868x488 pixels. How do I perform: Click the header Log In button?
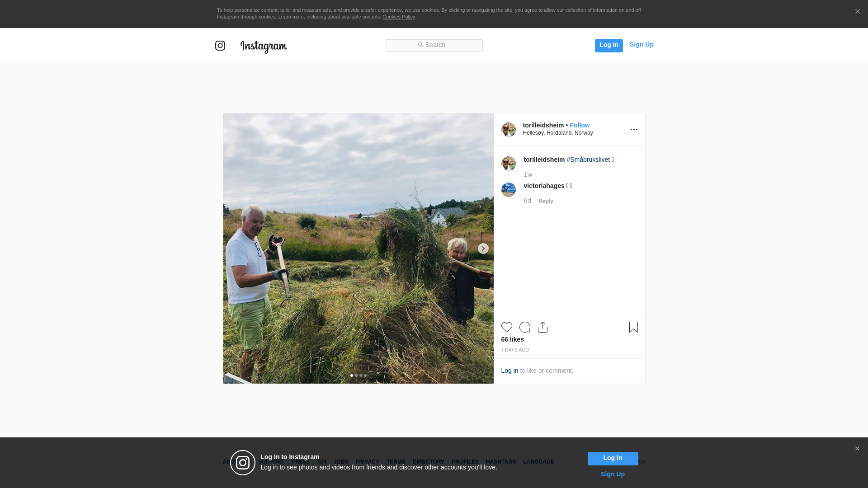click(609, 45)
